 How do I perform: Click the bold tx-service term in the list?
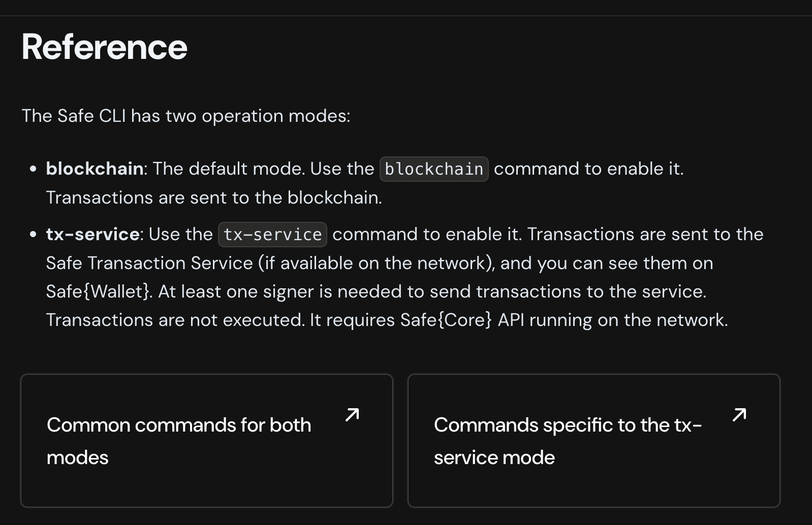click(x=92, y=234)
